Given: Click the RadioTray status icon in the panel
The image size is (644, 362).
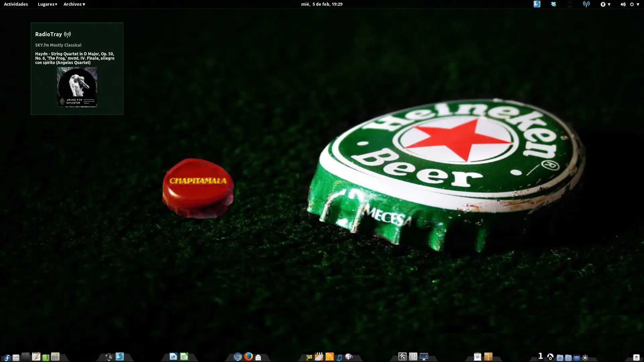Looking at the screenshot, I should 586,4.
